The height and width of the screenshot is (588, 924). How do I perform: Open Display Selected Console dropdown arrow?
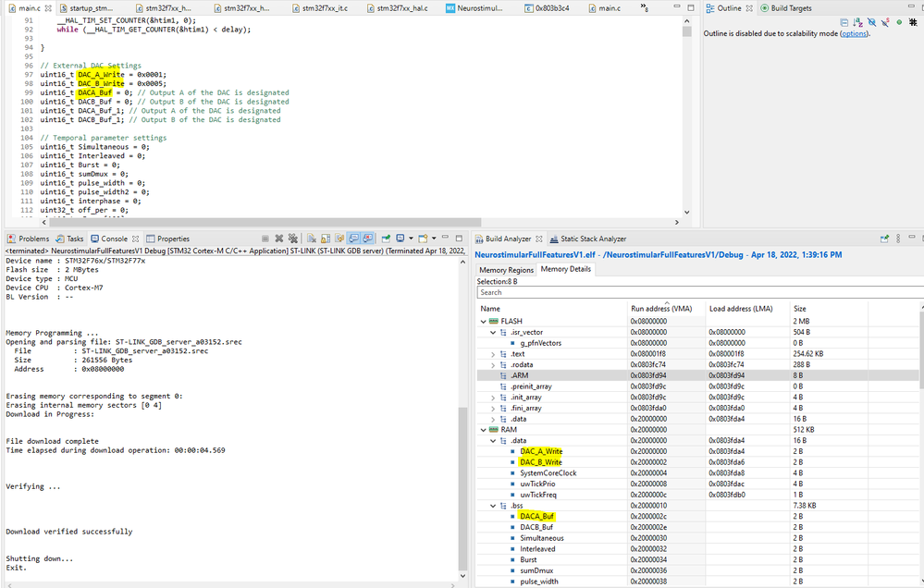(x=411, y=239)
